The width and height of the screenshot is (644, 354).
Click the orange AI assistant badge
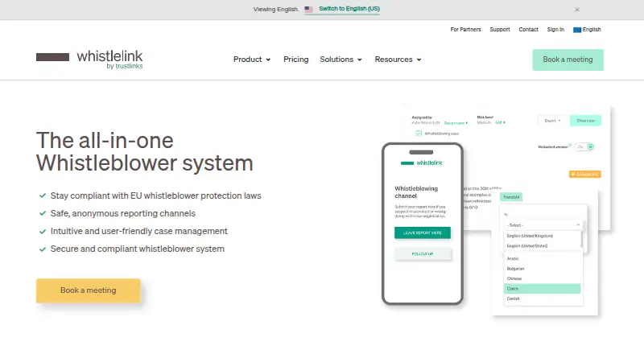click(585, 174)
